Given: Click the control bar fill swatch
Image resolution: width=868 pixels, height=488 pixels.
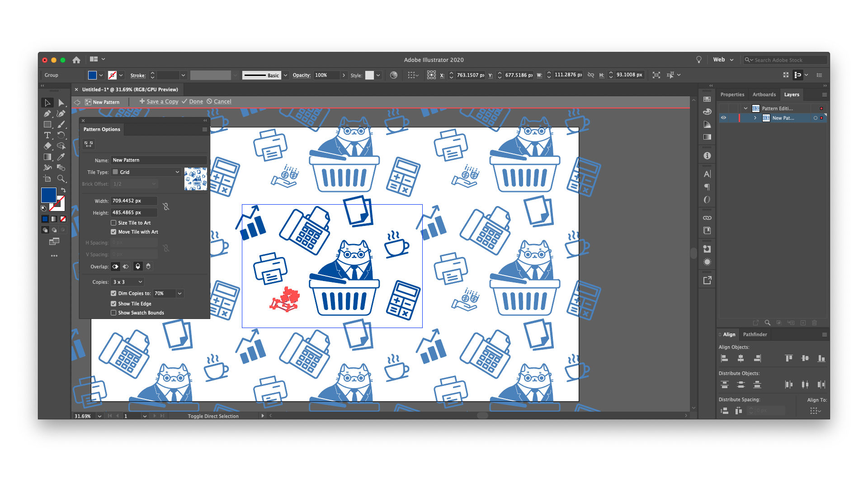Looking at the screenshot, I should coord(92,75).
